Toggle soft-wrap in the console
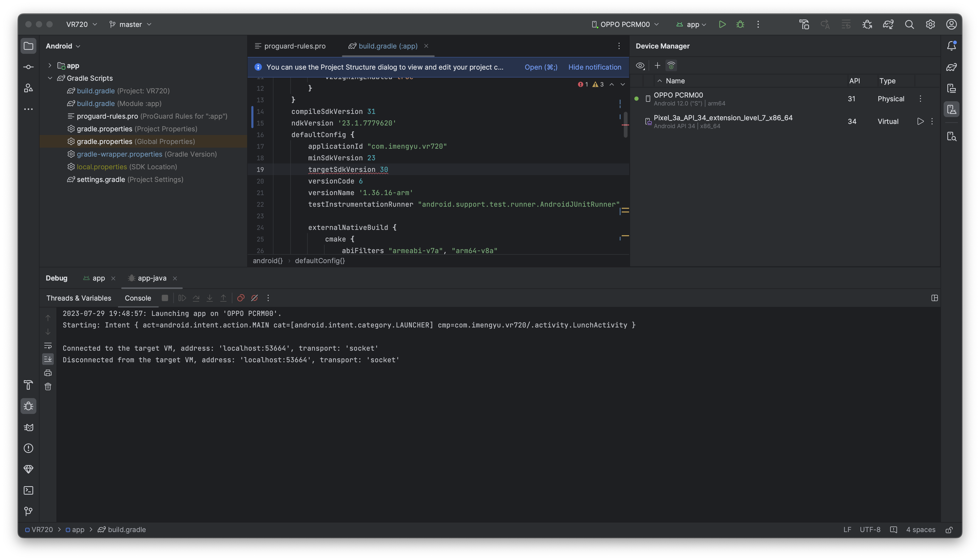 [x=48, y=345]
